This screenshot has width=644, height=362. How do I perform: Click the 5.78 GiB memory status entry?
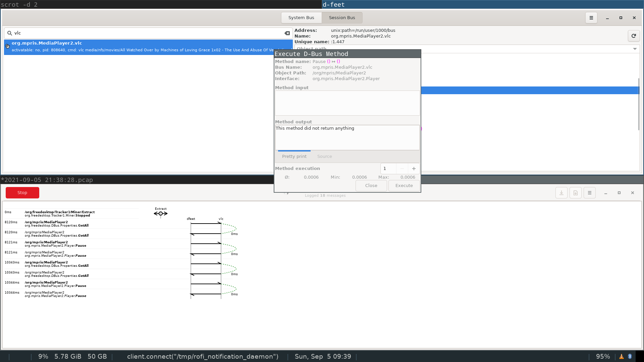click(x=68, y=356)
